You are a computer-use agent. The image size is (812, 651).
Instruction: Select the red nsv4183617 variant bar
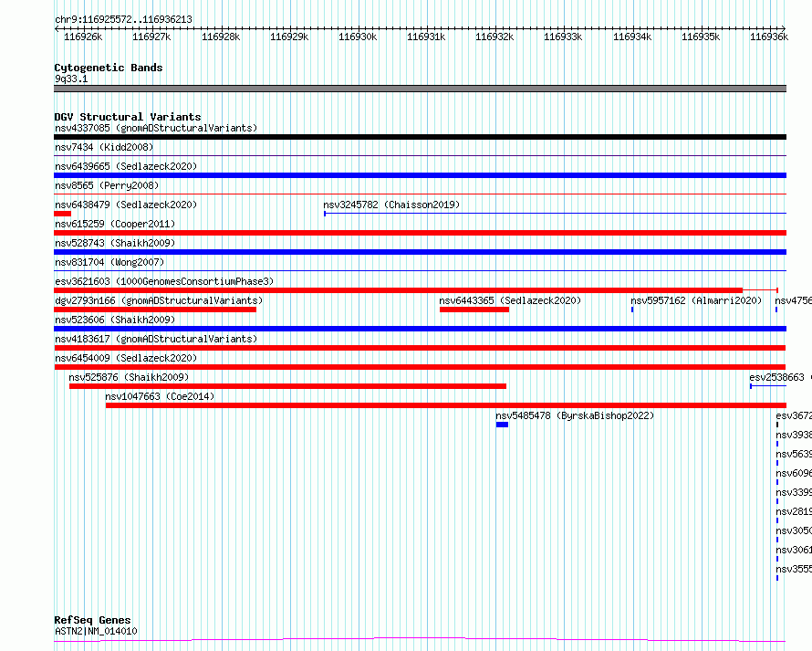[420, 348]
